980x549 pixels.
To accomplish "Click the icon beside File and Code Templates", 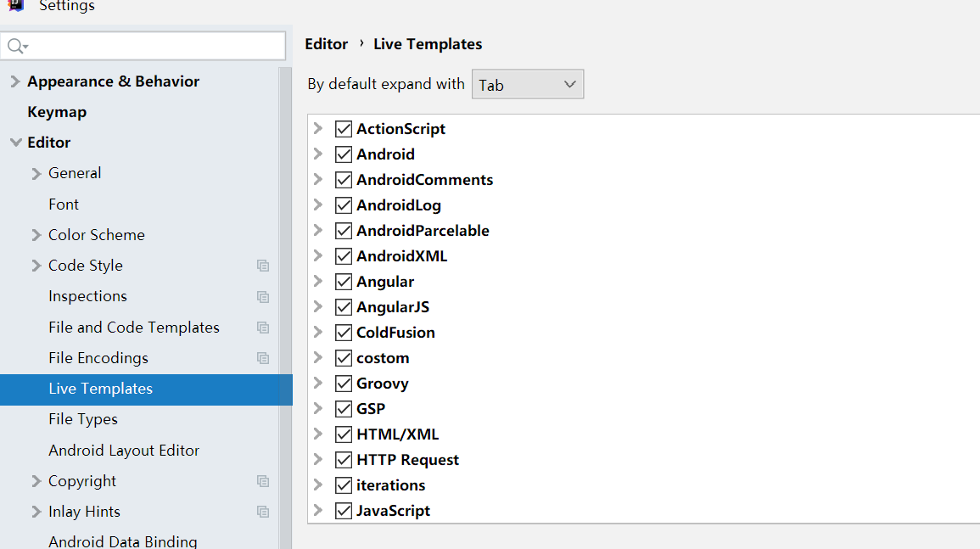I will (x=263, y=328).
